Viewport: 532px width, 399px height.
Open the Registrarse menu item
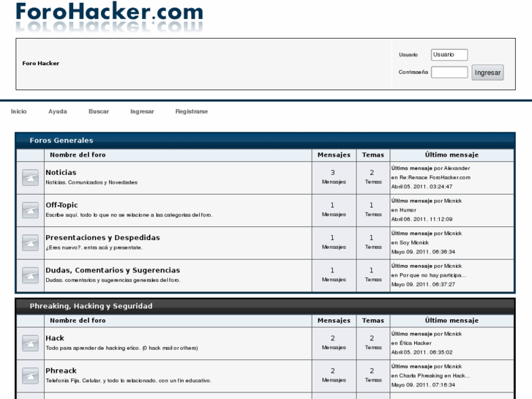tap(192, 111)
